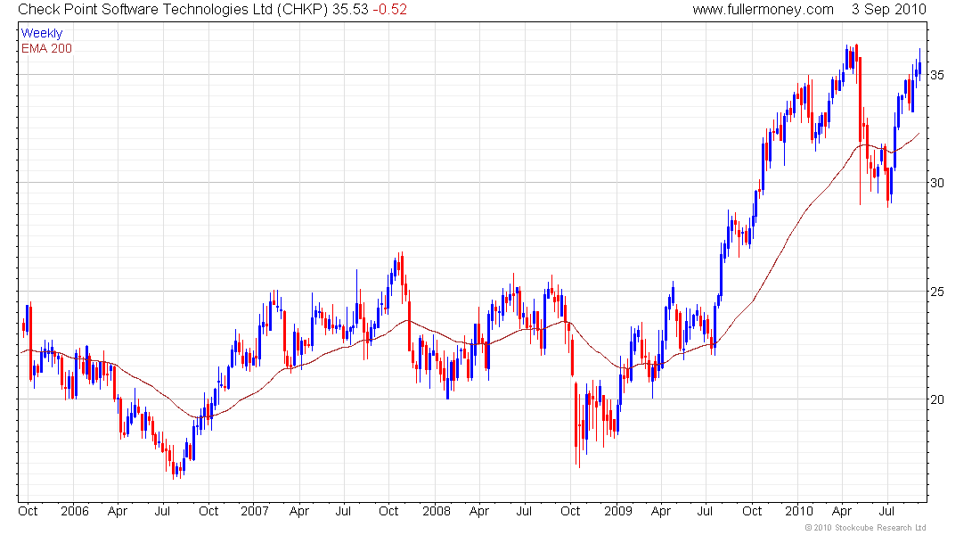Image resolution: width=980 pixels, height=535 pixels.
Task: Click the 35 price axis label
Action: coord(937,75)
